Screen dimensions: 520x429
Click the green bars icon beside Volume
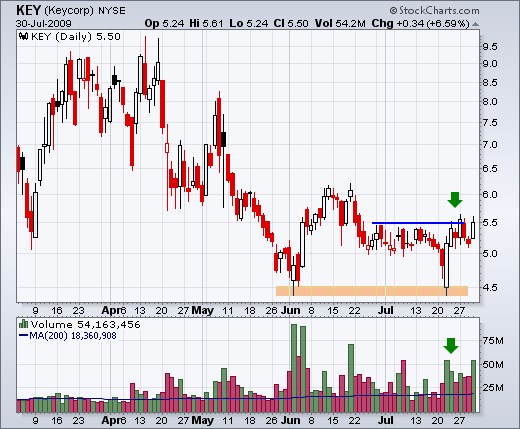[23, 324]
